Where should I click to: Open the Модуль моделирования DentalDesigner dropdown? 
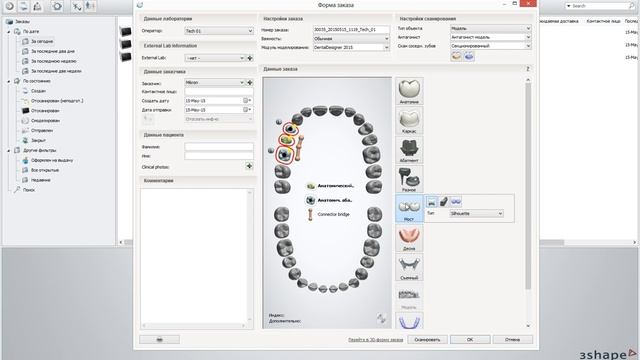coord(351,47)
